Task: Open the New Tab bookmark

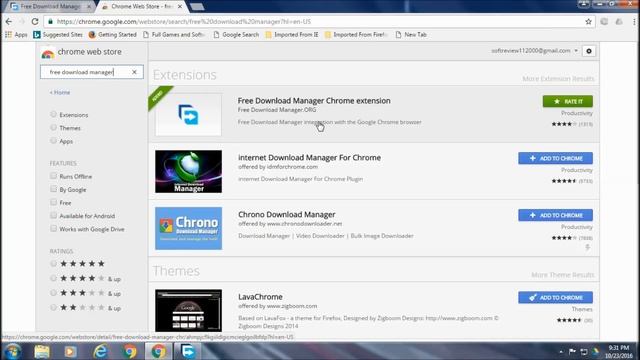Action: pos(411,35)
